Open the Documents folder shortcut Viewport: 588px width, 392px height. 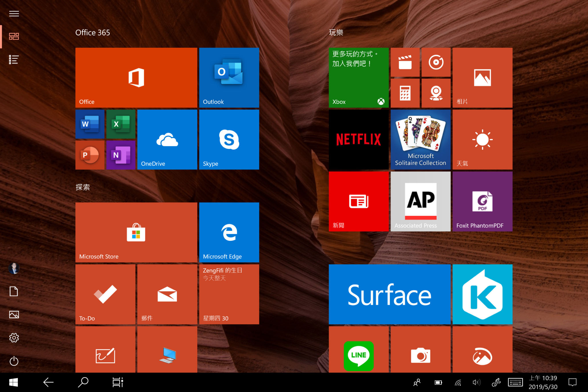[14, 291]
